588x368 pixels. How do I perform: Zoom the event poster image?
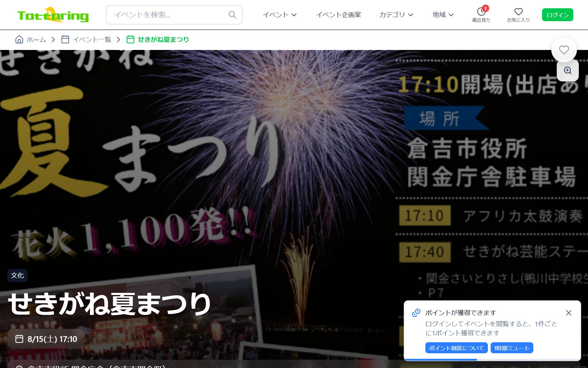pyautogui.click(x=567, y=71)
